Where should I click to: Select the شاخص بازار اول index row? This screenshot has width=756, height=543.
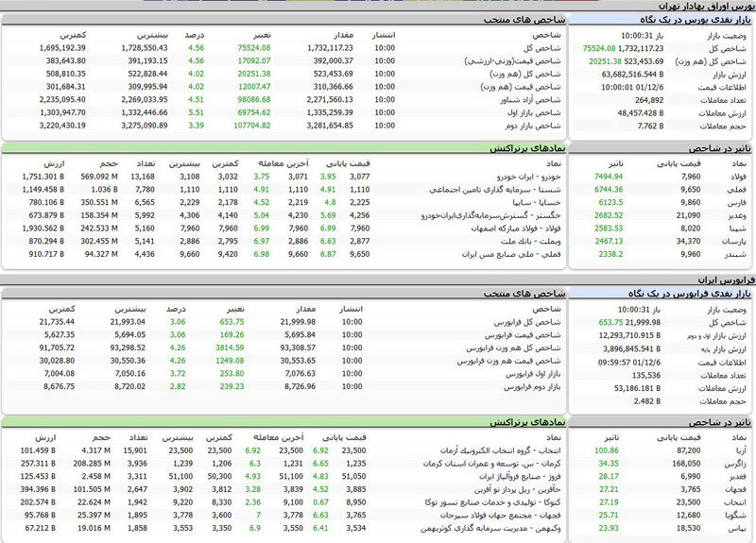(283, 112)
